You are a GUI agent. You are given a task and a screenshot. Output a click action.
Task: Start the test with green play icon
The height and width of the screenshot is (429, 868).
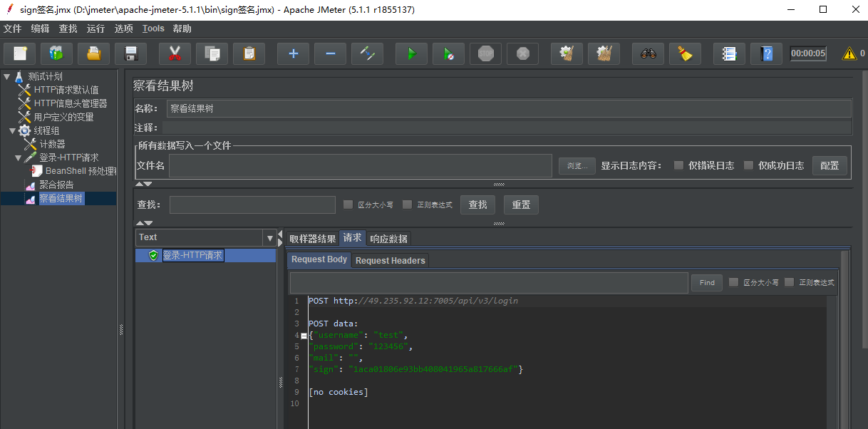pyautogui.click(x=411, y=53)
